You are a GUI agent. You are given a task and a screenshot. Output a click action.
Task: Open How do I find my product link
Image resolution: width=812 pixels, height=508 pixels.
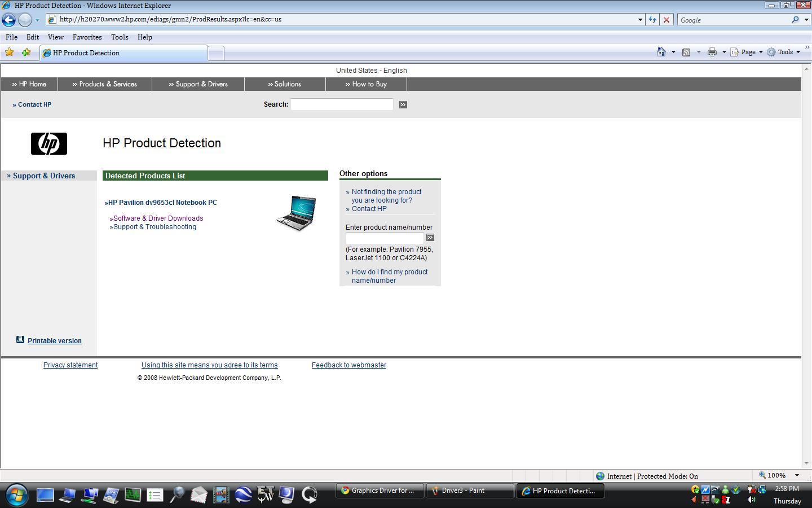click(390, 276)
